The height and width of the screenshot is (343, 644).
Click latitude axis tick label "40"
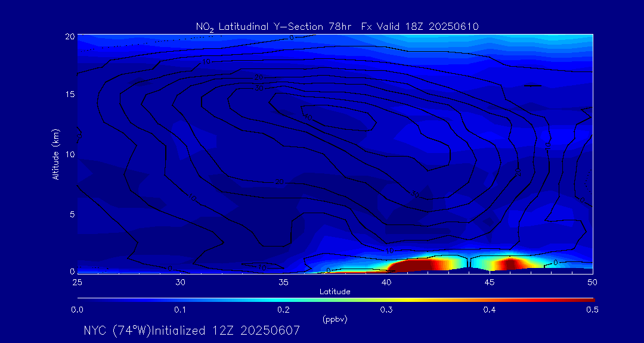click(386, 282)
